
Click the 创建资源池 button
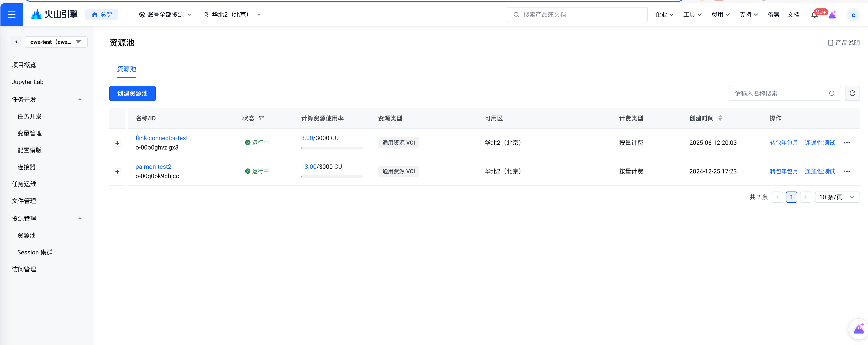coord(132,93)
